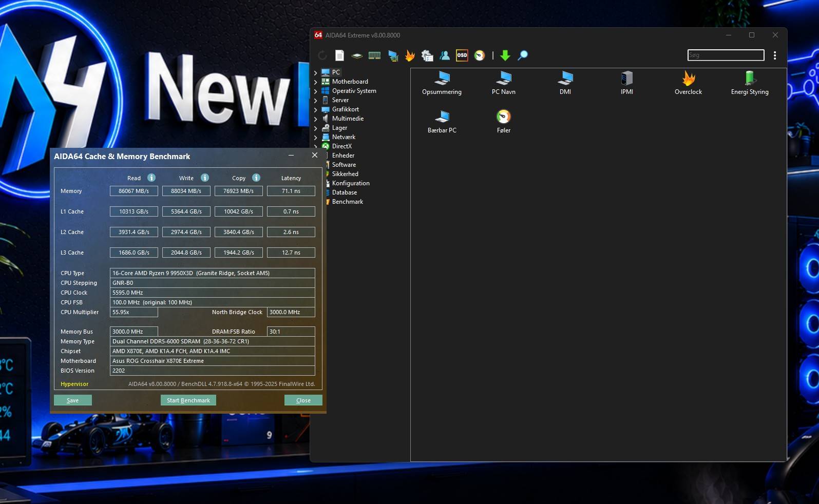The image size is (819, 504).
Task: Open the IPMI page icon
Action: pyautogui.click(x=627, y=83)
